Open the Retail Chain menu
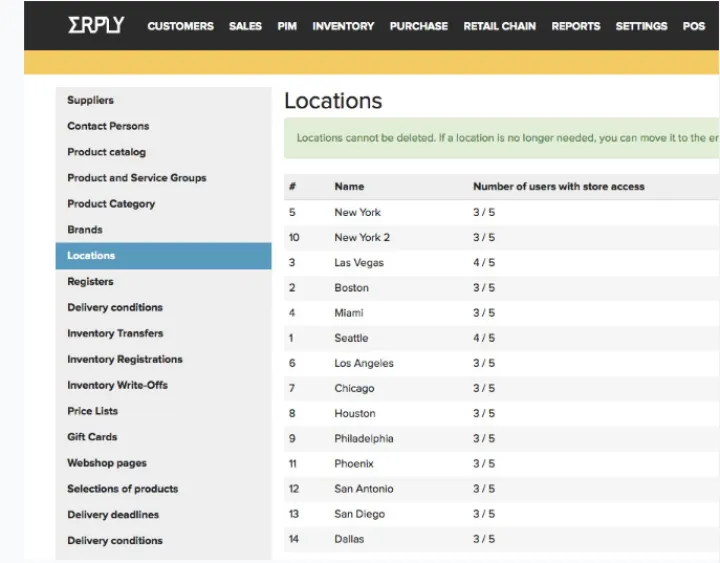 [x=499, y=26]
